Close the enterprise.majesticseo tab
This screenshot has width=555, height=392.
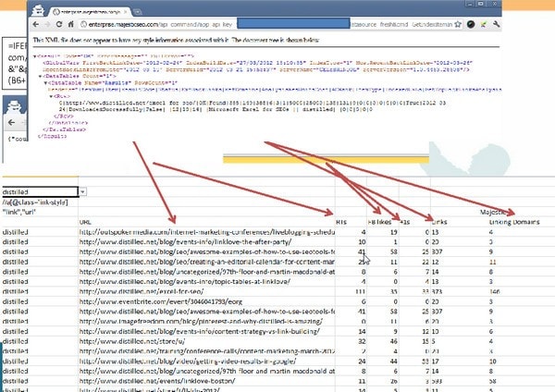pyautogui.click(x=125, y=12)
